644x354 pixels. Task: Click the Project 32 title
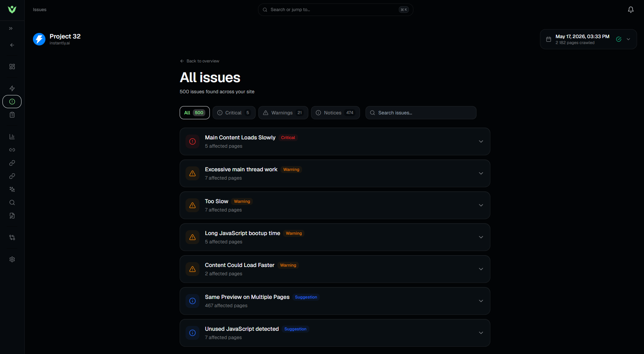pyautogui.click(x=65, y=36)
